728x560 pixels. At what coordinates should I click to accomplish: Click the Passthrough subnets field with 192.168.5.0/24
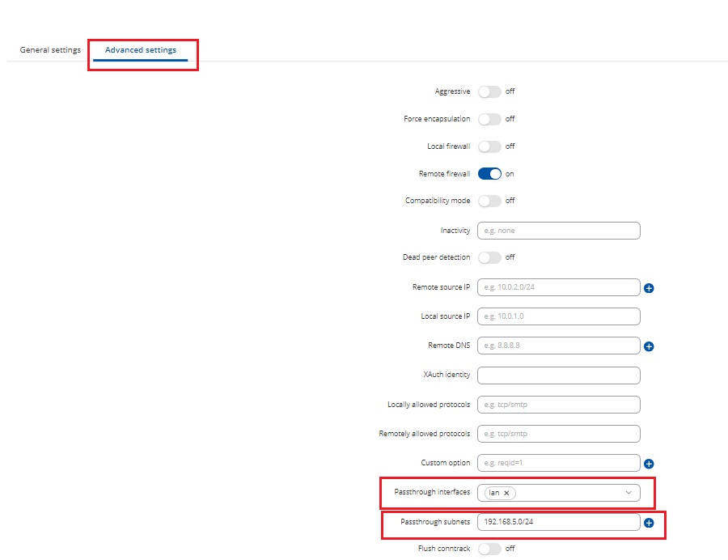coord(558,522)
